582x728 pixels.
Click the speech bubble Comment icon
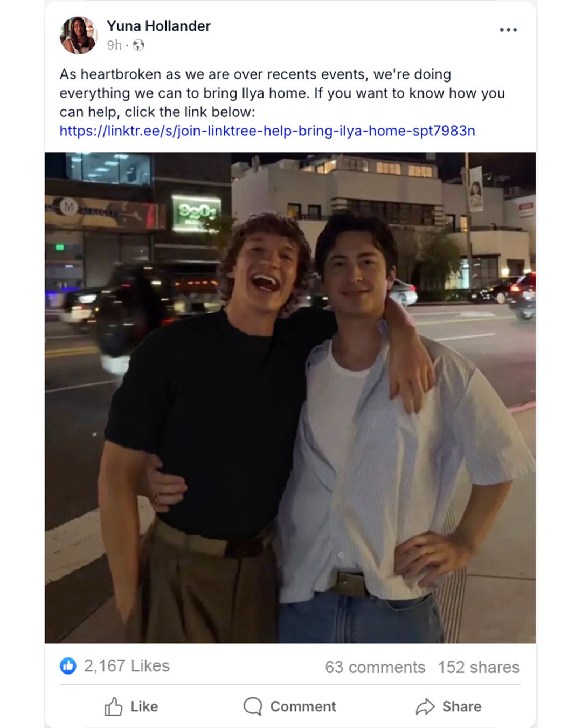252,706
